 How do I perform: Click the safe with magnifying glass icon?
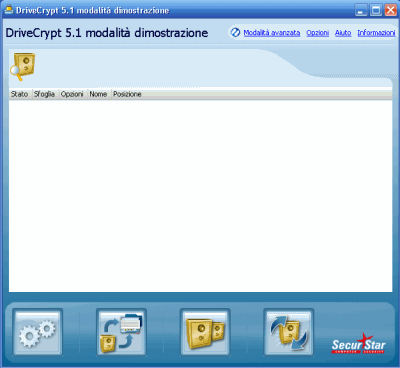point(22,66)
